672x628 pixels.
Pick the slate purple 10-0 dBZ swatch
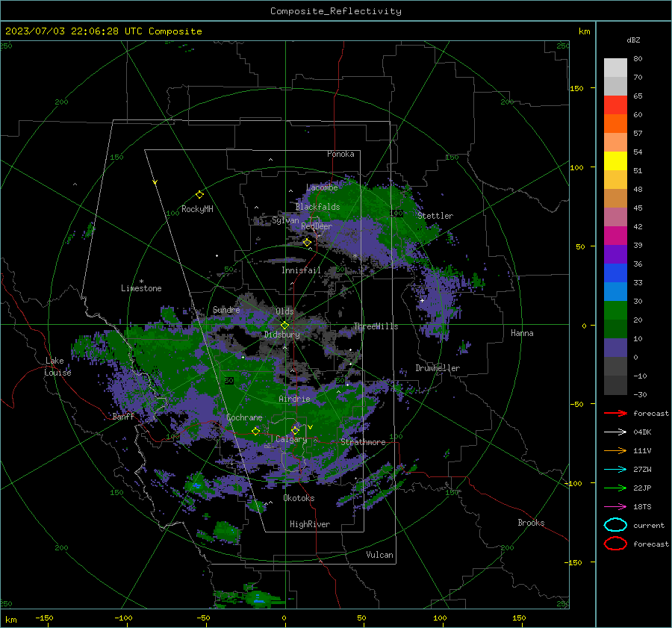pos(615,348)
